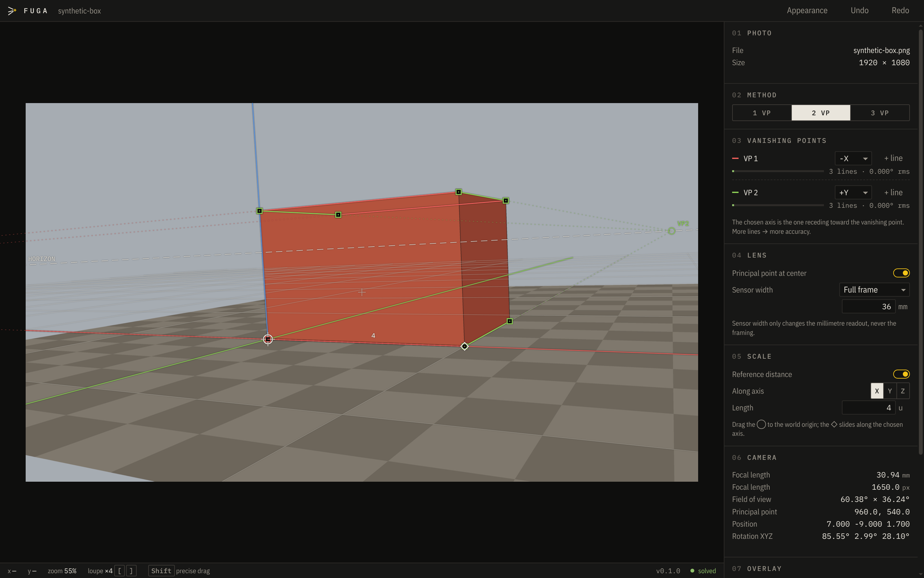Image resolution: width=924 pixels, height=578 pixels.
Task: Select the world origin circle handle
Action: [x=268, y=339]
